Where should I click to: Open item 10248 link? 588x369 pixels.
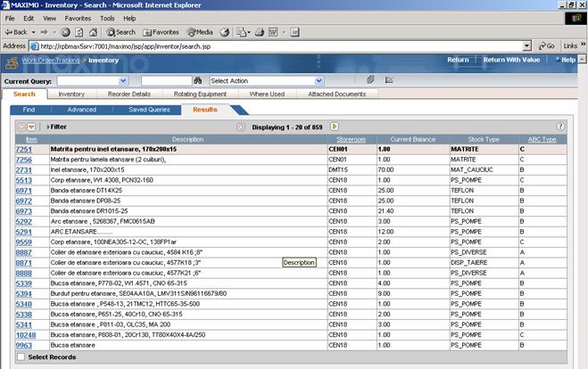[26, 335]
